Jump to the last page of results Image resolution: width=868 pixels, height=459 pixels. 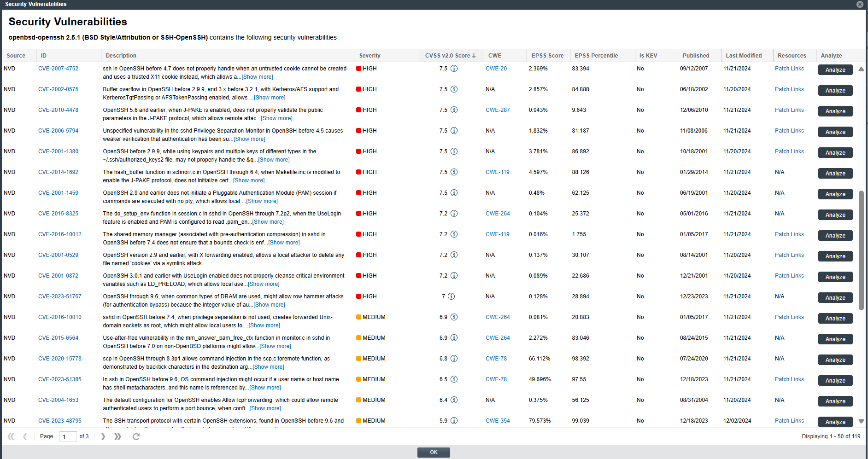117,436
